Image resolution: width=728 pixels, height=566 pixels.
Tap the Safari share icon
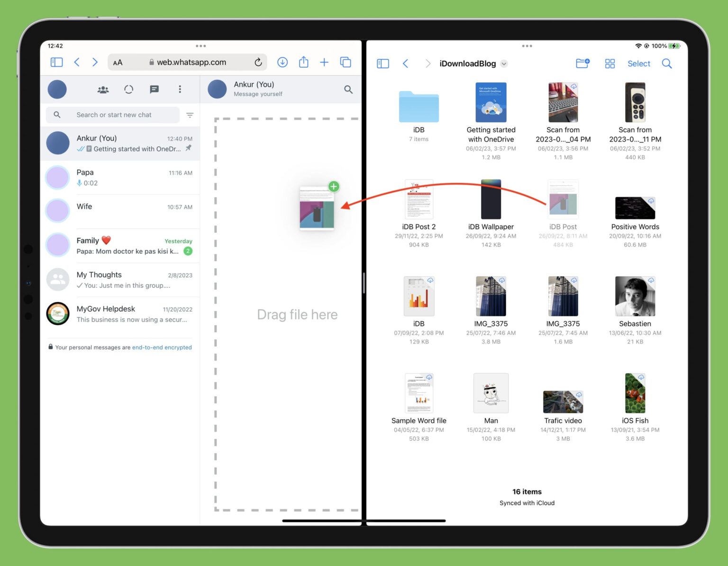[x=304, y=62]
